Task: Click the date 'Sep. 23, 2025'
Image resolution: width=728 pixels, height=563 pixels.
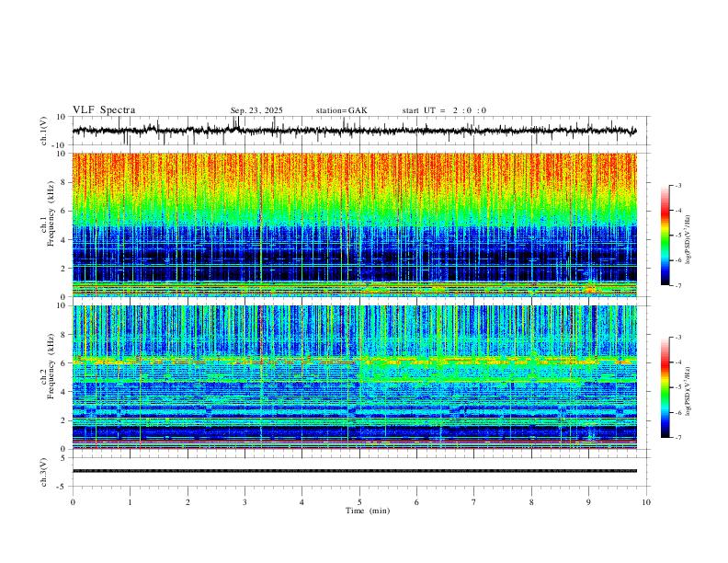Action: click(256, 110)
